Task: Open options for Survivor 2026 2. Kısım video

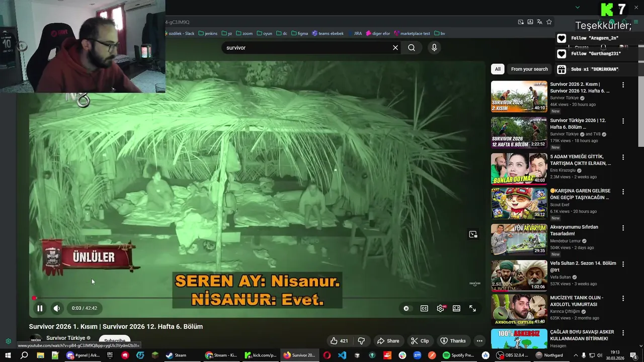Action: (x=623, y=85)
